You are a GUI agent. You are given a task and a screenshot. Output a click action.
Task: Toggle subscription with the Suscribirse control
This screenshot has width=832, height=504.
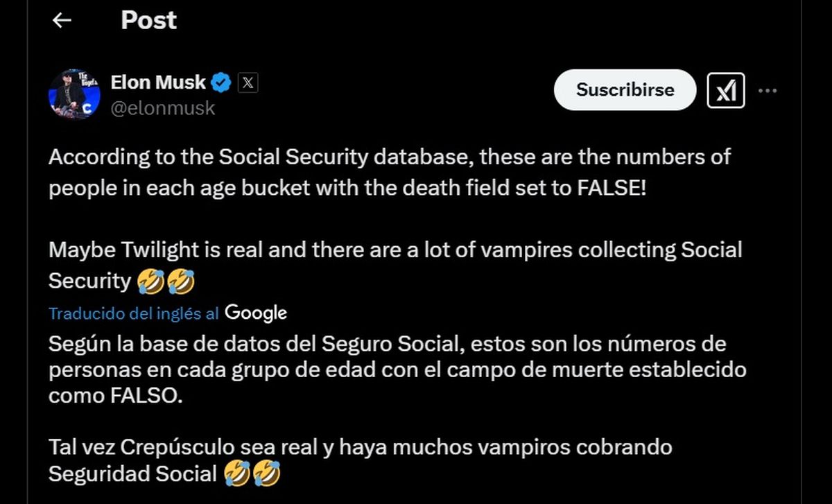623,90
